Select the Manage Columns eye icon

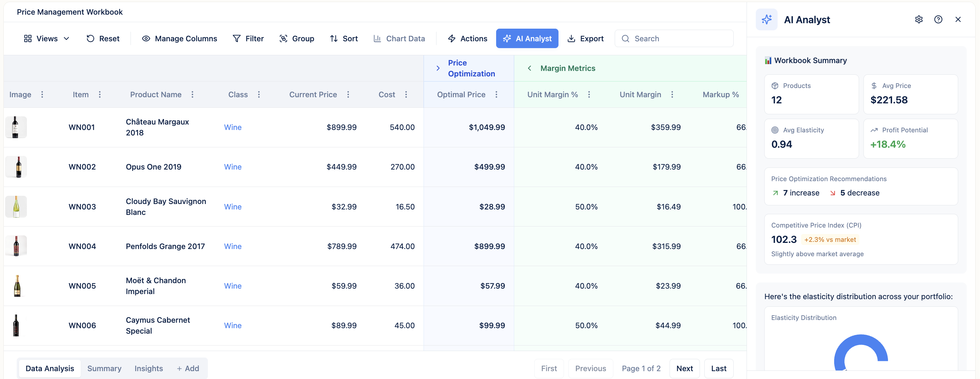pyautogui.click(x=146, y=38)
